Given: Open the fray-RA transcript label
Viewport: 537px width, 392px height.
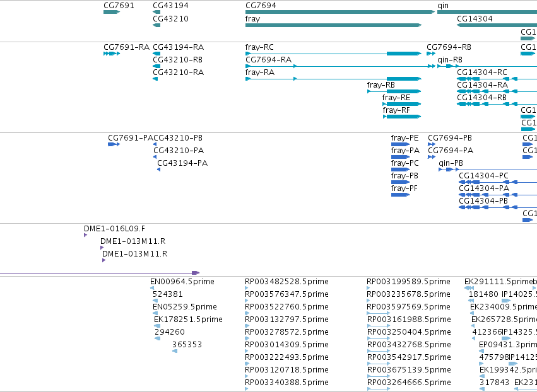Looking at the screenshot, I should 259,72.
